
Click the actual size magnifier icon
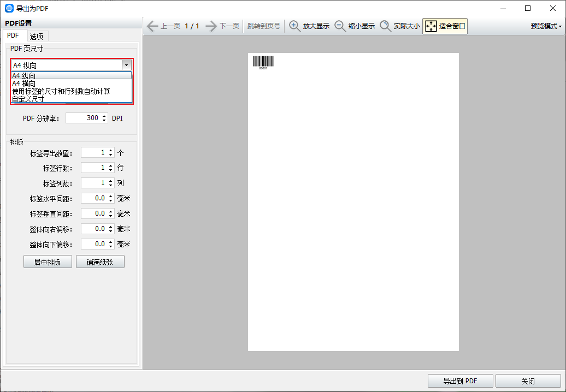[x=386, y=26]
